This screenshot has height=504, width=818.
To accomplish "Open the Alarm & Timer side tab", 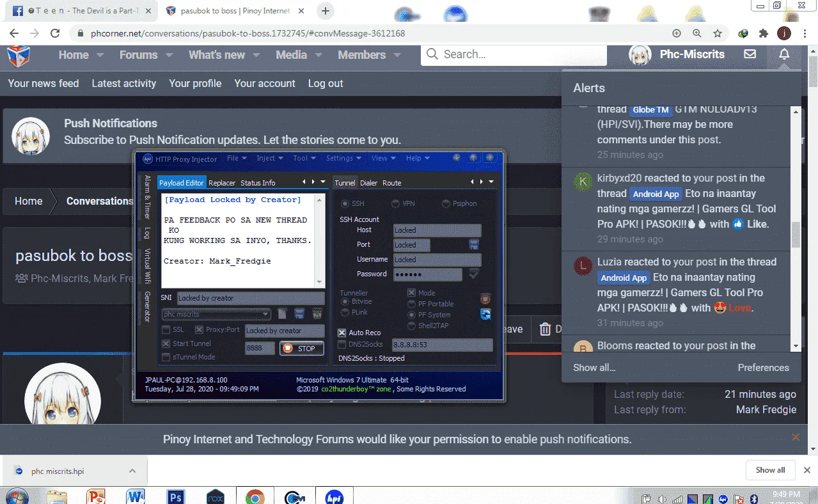I will click(x=147, y=197).
